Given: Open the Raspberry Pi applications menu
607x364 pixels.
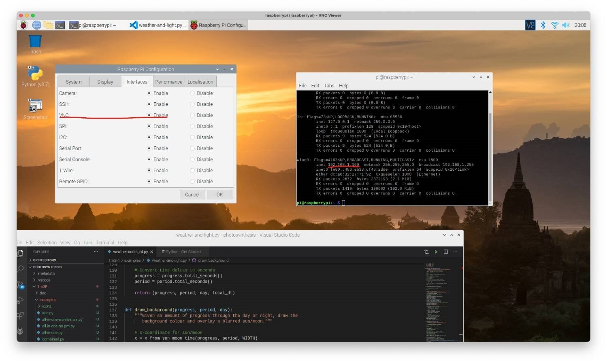Looking at the screenshot, I should coord(23,25).
